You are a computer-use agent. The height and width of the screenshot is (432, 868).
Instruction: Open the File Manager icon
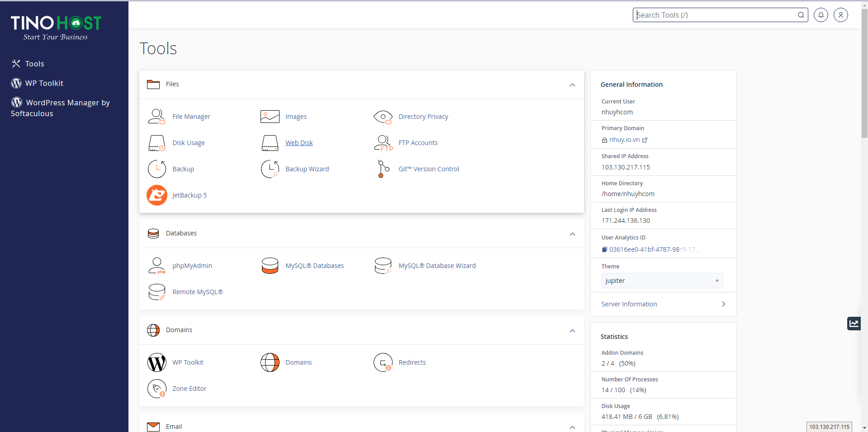tap(157, 117)
